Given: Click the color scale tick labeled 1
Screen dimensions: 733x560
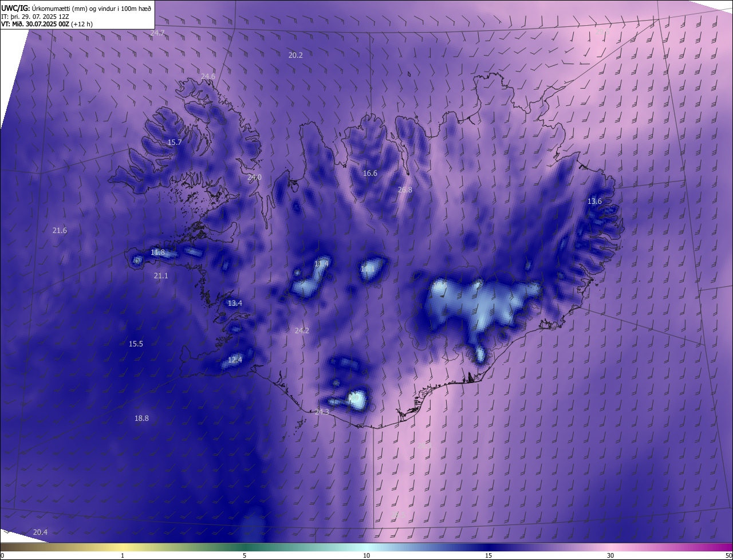Looking at the screenshot, I should tap(123, 555).
